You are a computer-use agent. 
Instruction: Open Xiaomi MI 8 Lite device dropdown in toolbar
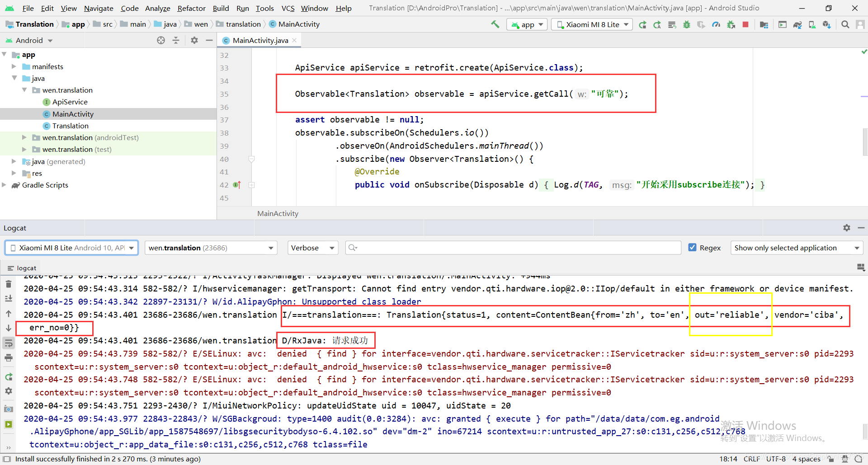click(592, 24)
